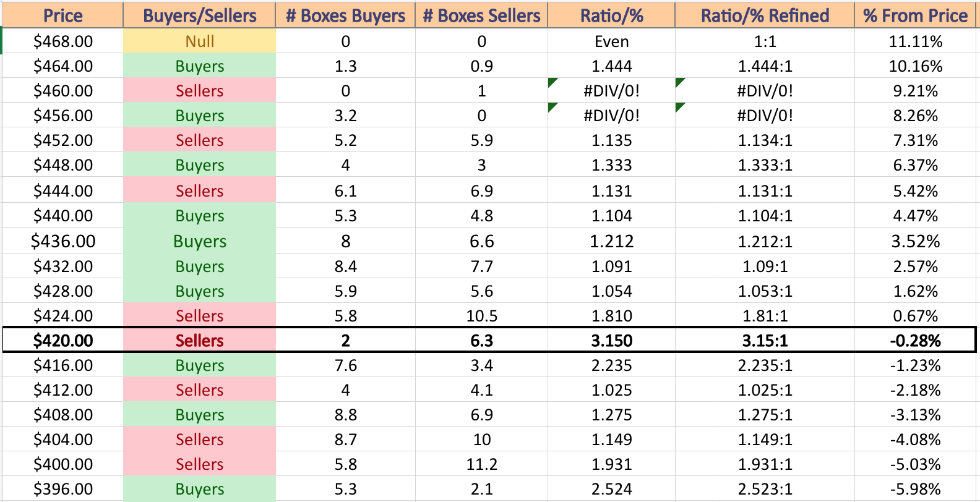
Task: Select the Buyers/Sellers column header
Action: pyautogui.click(x=199, y=15)
